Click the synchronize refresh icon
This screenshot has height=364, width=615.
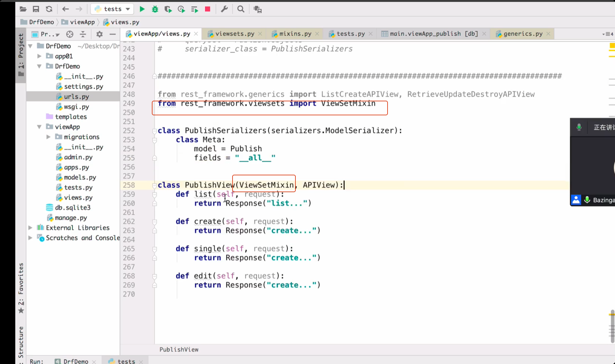(x=49, y=9)
